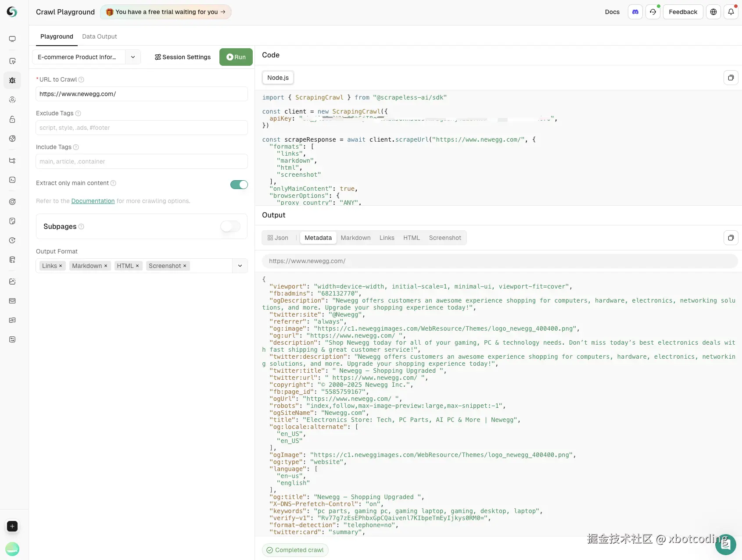Open the language globe icon in the header
This screenshot has height=560, width=742.
coord(713,12)
